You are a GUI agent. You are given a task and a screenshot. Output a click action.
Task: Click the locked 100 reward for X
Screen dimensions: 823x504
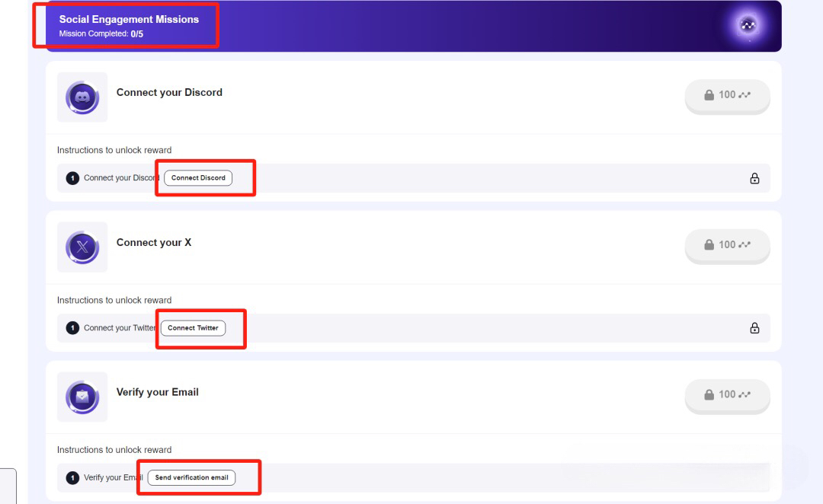pos(727,245)
